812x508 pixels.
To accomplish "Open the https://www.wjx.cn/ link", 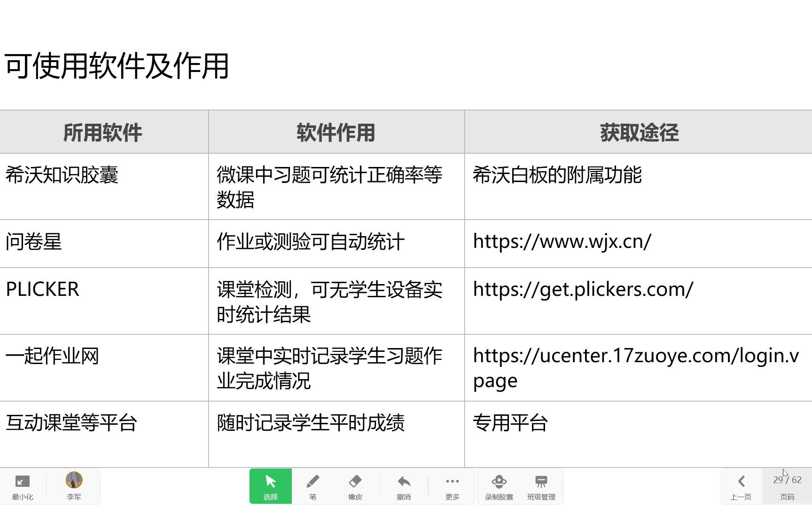I will 562,241.
